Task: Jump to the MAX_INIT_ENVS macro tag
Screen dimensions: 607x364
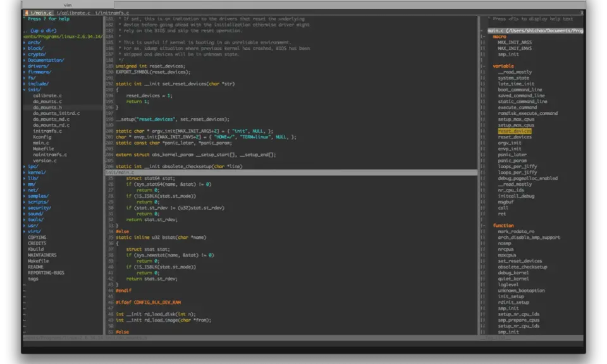Action: tap(515, 49)
